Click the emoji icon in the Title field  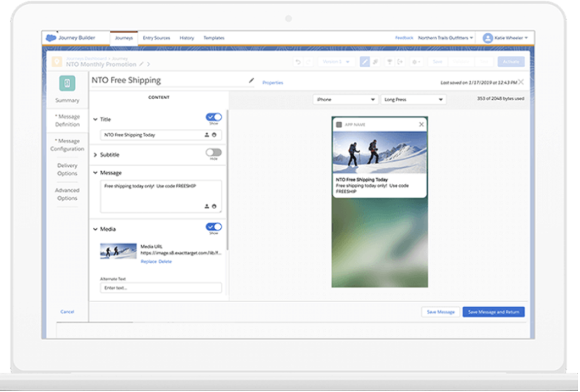click(214, 135)
